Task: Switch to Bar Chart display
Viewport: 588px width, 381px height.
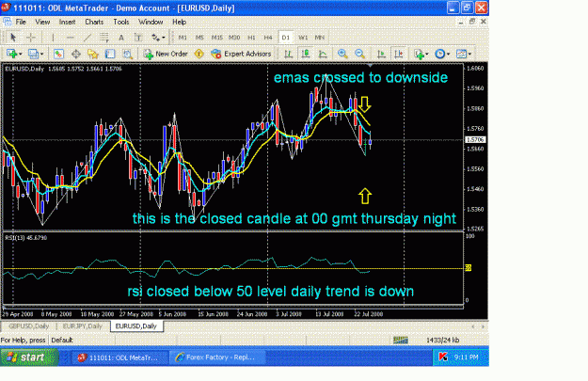Action: click(288, 54)
